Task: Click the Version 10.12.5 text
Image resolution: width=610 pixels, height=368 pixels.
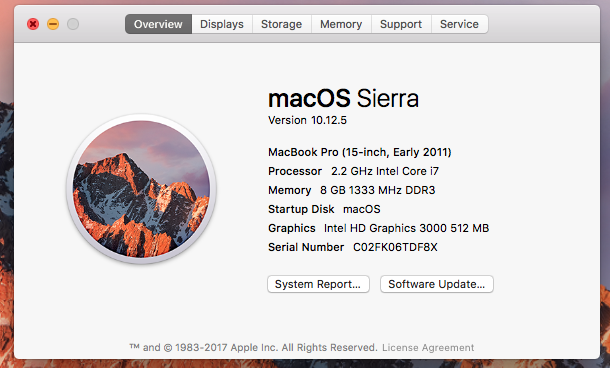Action: tap(307, 120)
